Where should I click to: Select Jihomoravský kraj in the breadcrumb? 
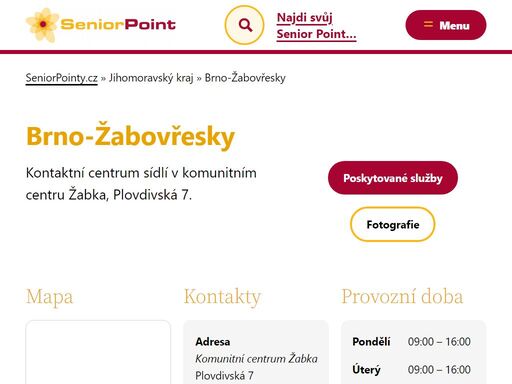click(151, 78)
